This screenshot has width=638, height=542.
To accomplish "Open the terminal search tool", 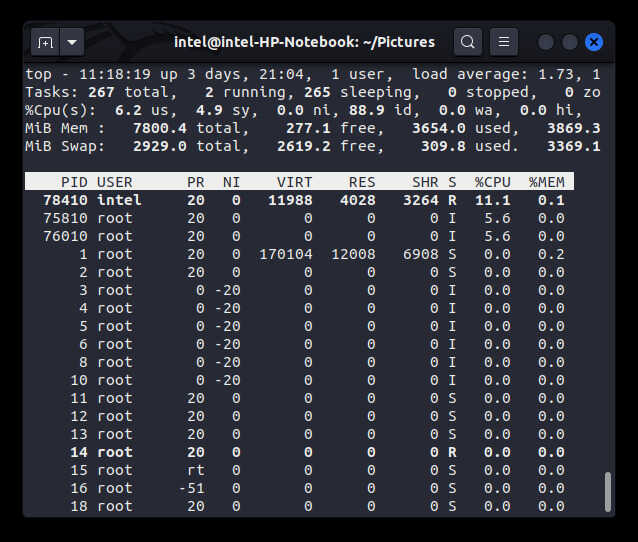I will tap(468, 42).
